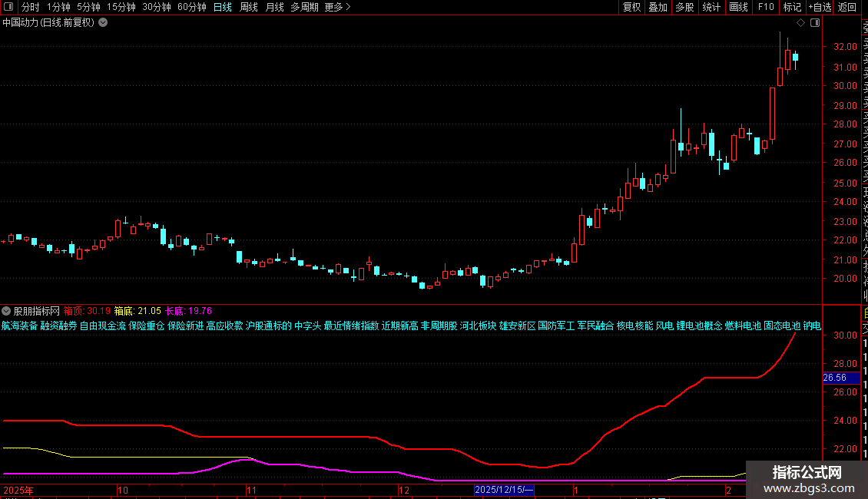Screen dimensions: 868x499
Task: Select the 1分钟 period
Action: coord(58,7)
